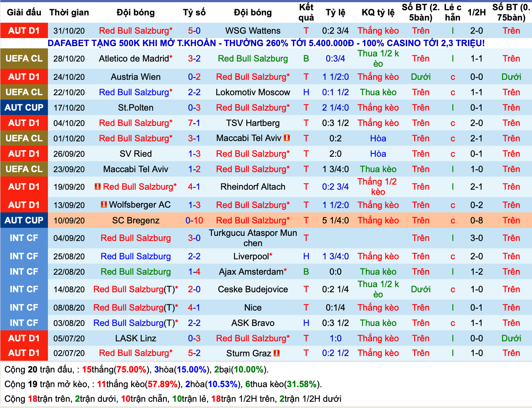Click the Giải đấu column header
This screenshot has width=532, height=408.
[24, 12]
